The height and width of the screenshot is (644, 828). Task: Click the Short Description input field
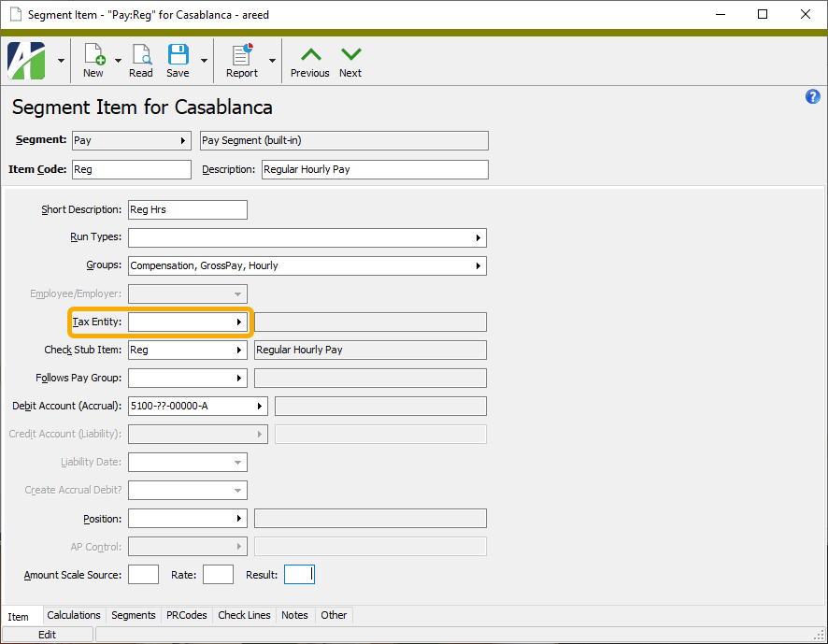tap(187, 210)
